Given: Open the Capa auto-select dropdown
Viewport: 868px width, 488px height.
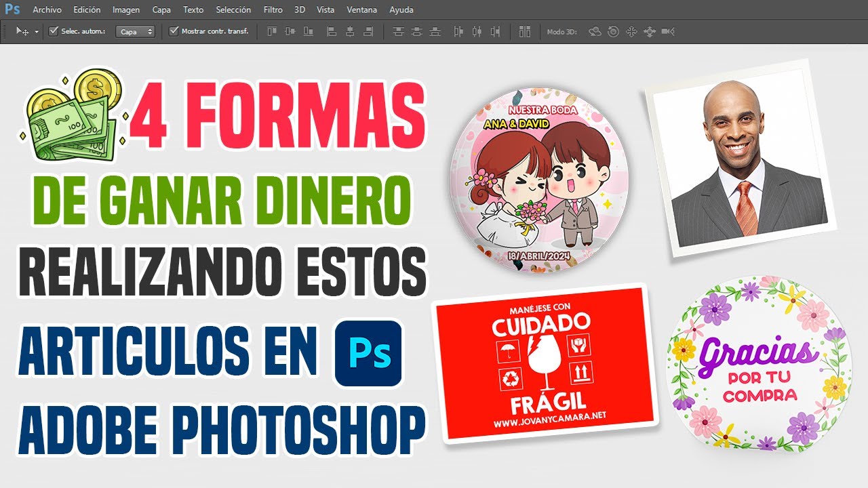Looking at the screenshot, I should [136, 31].
